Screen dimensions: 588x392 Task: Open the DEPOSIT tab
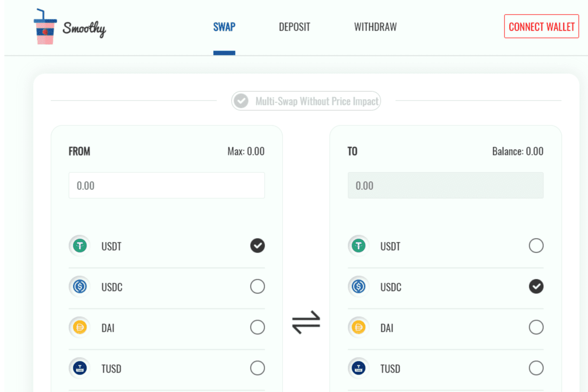[x=294, y=27]
